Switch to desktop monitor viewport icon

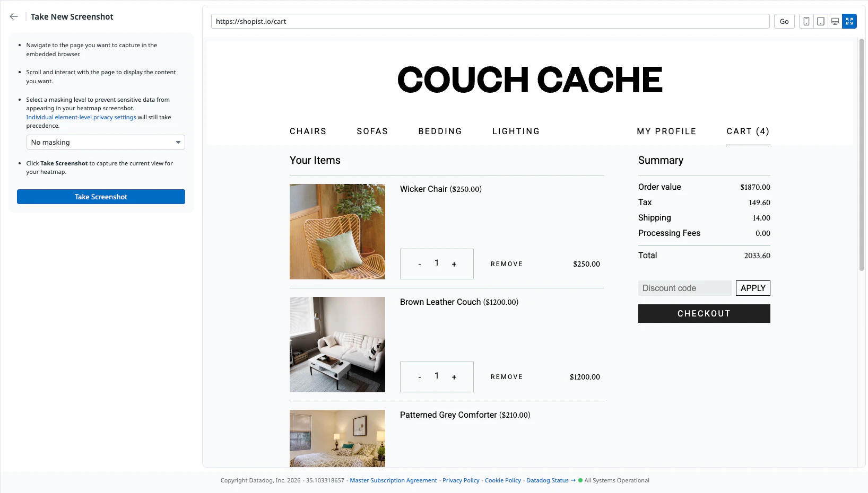(x=835, y=21)
